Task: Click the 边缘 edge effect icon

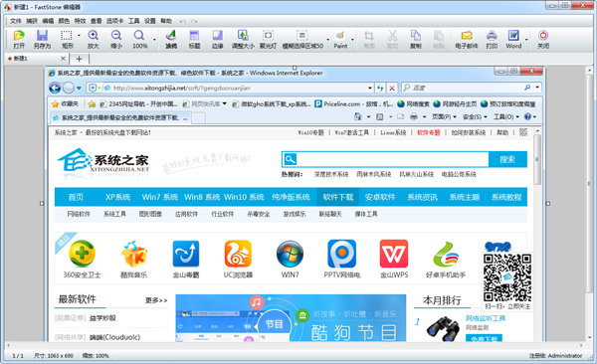Action: coord(217,36)
